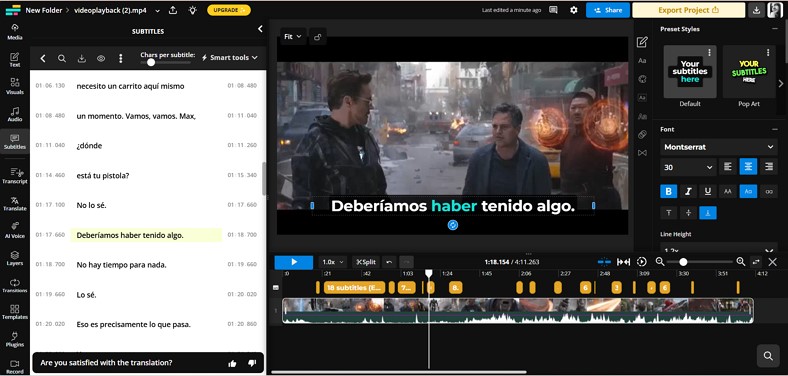Give thumbs down on the translation
Screen dimensions: 788x376
pos(252,363)
